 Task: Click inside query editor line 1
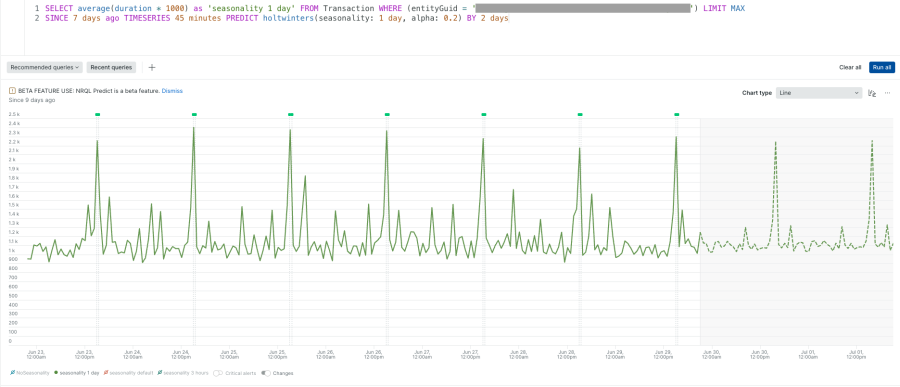395,9
